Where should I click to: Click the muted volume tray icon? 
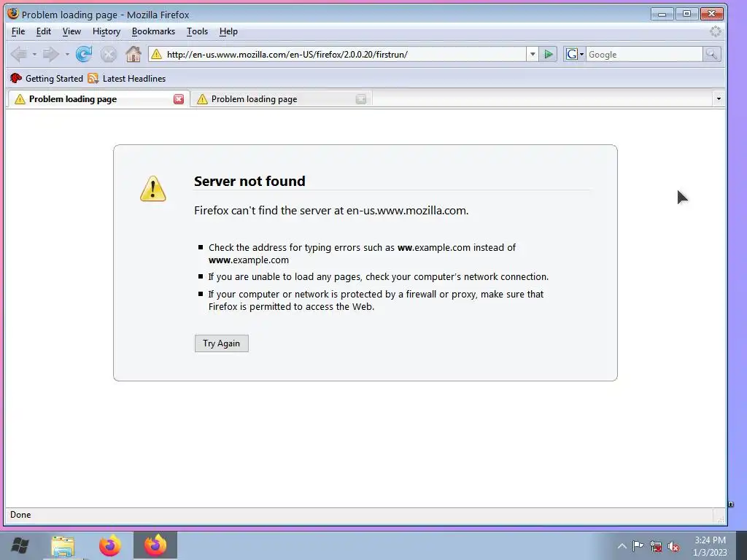pyautogui.click(x=673, y=546)
